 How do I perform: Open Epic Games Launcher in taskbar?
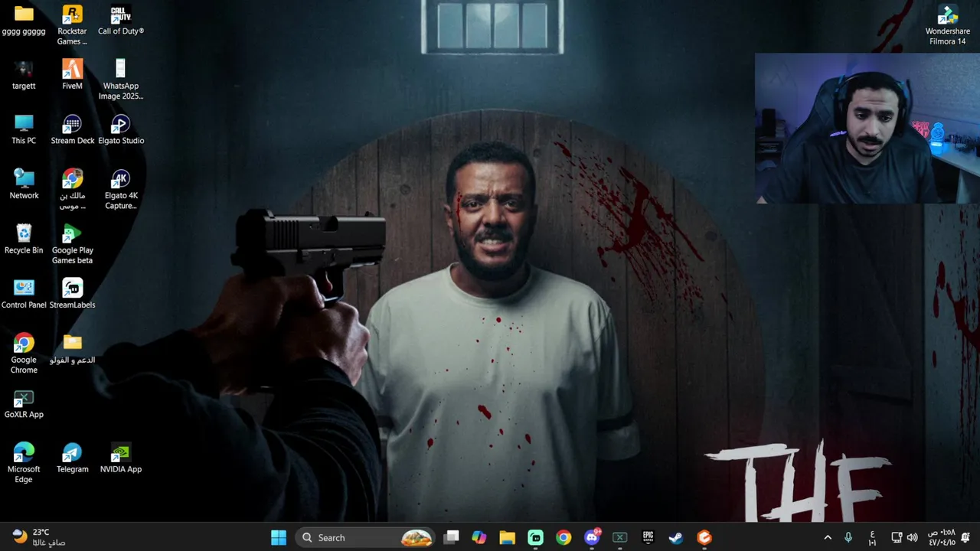click(x=648, y=537)
